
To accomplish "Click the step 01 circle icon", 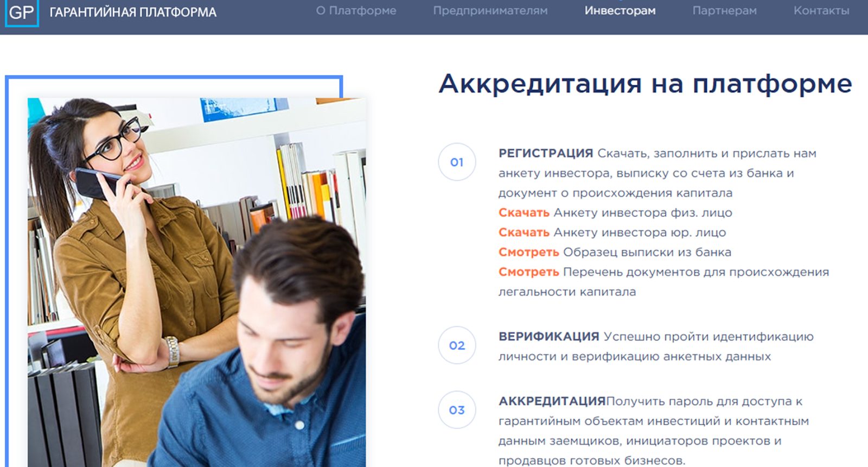I will [457, 162].
